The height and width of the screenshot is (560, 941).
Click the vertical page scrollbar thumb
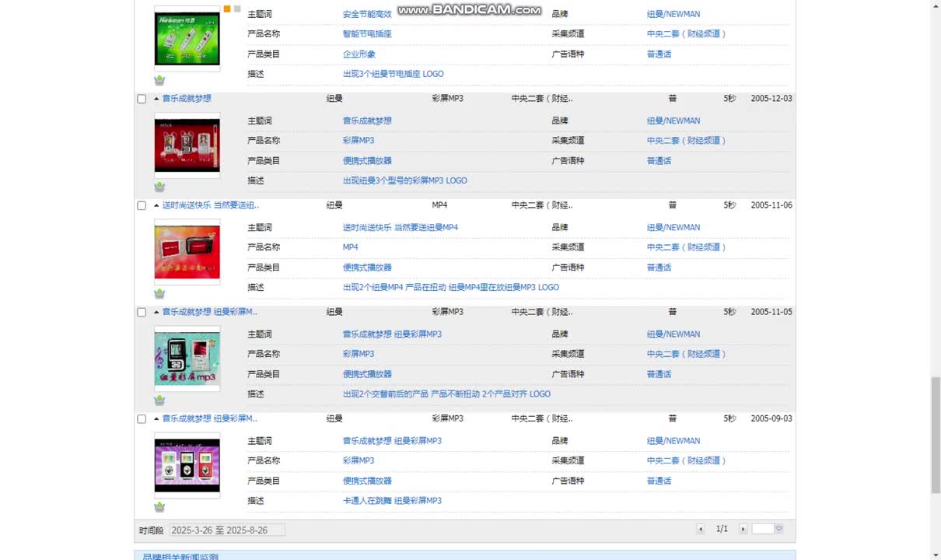pyautogui.click(x=936, y=435)
